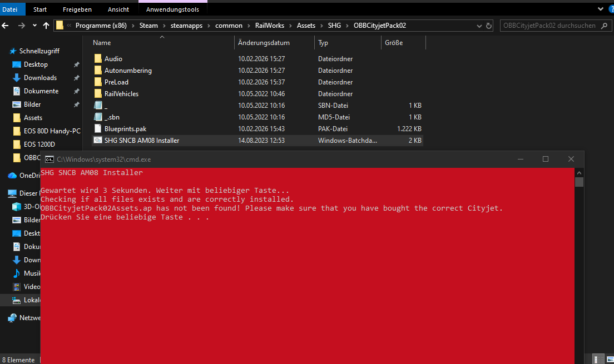Switch to the Start ribbon tab
Image resolution: width=614 pixels, height=364 pixels.
tap(40, 9)
